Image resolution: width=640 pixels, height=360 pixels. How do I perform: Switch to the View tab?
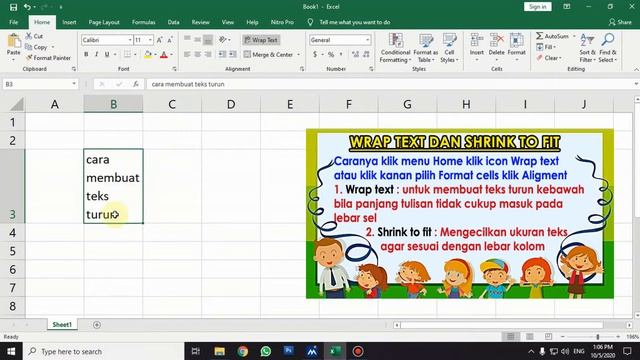[x=228, y=22]
